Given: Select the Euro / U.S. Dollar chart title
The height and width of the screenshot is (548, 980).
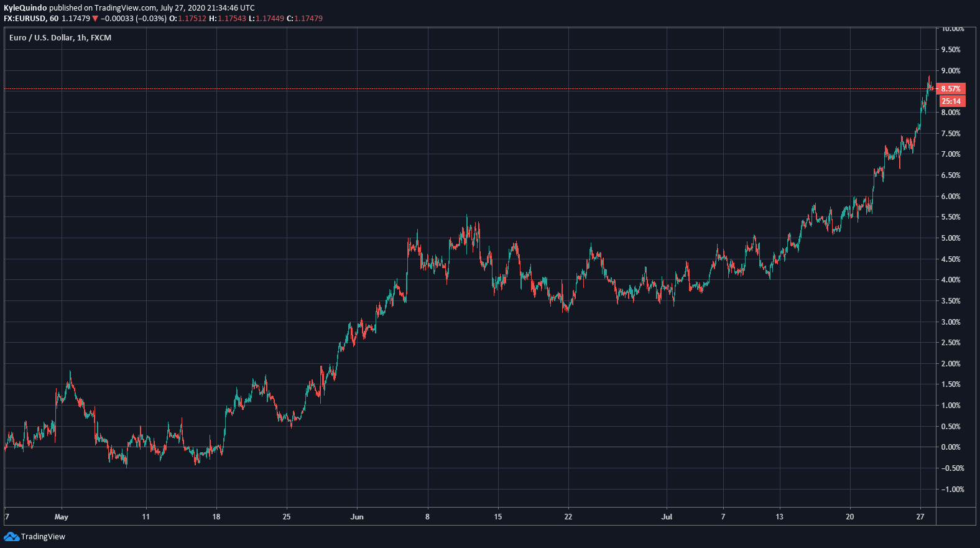Looking at the screenshot, I should (60, 38).
